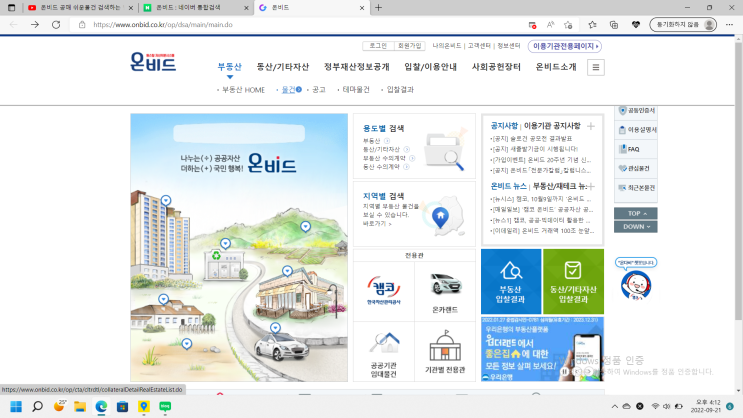Select the 물건 submenu item
The height and width of the screenshot is (418, 743).
coord(289,90)
